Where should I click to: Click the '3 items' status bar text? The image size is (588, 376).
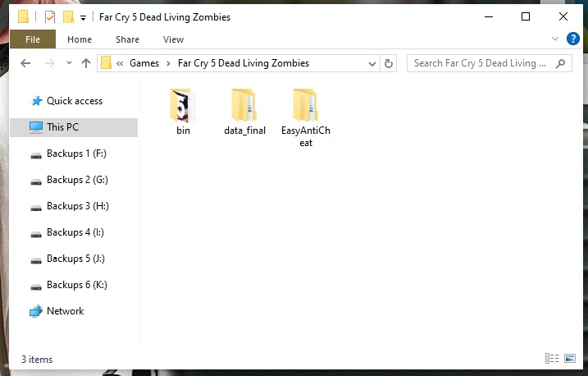37,360
